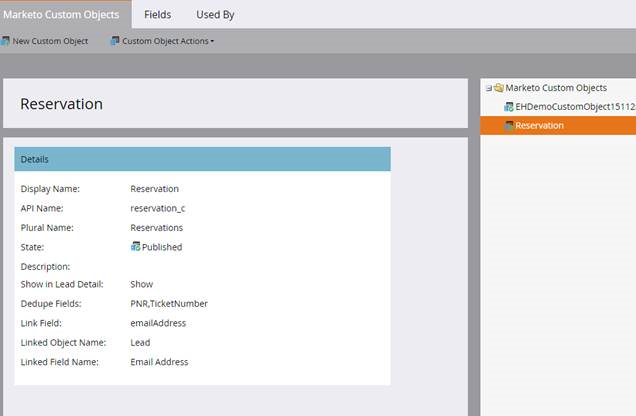Switch to the Fields tab

point(157,15)
